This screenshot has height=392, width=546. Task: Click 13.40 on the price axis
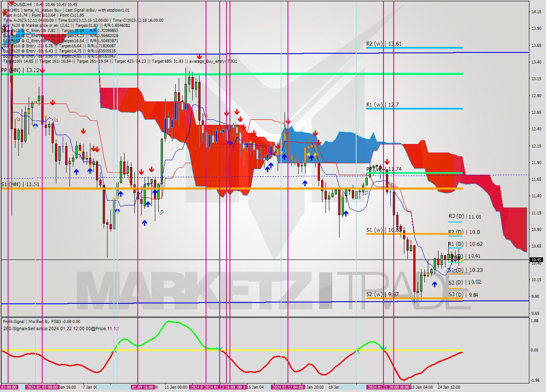(x=536, y=62)
